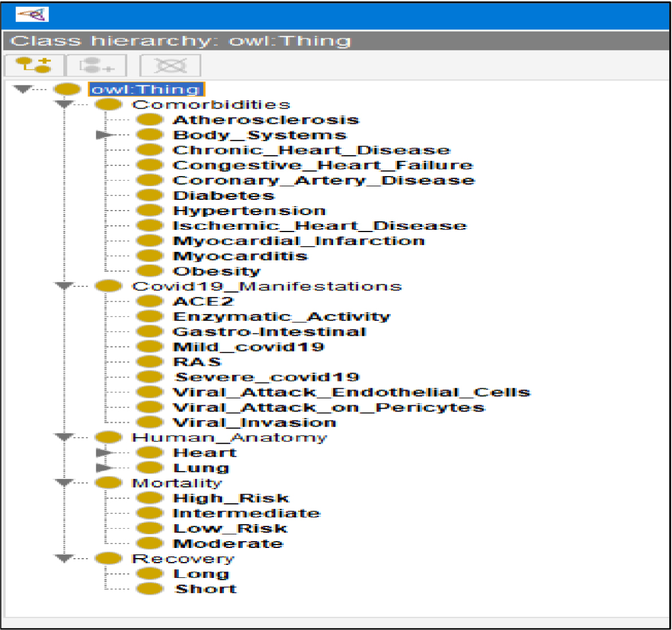The image size is (672, 630).
Task: Collapse the Comorbidities branch
Action: (64, 105)
